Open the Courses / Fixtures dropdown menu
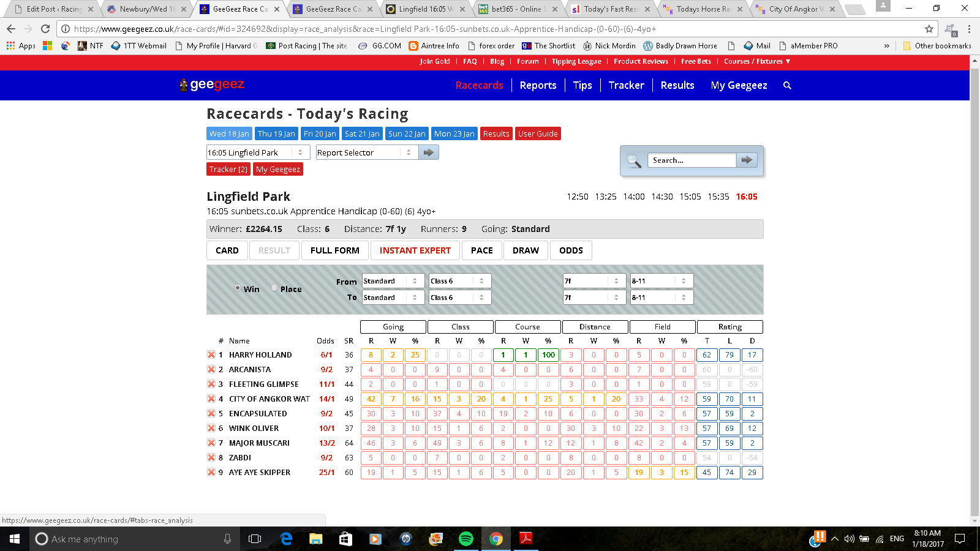This screenshot has height=551, width=980. [x=757, y=61]
